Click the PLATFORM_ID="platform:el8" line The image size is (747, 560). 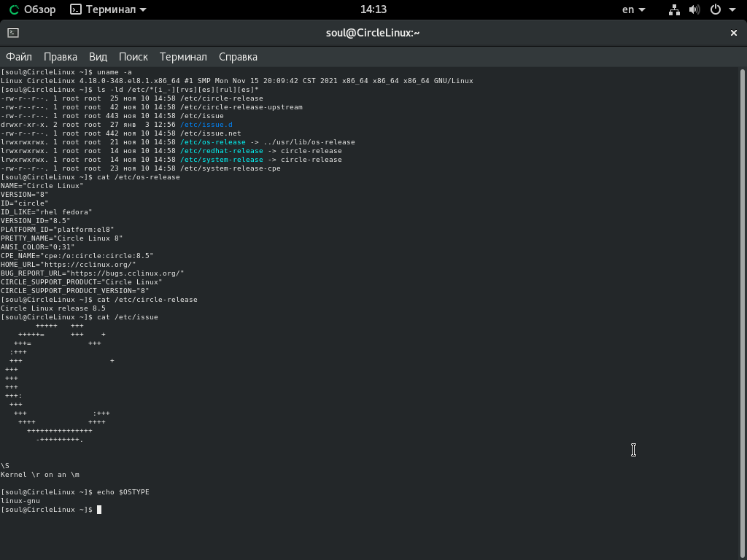click(x=58, y=230)
